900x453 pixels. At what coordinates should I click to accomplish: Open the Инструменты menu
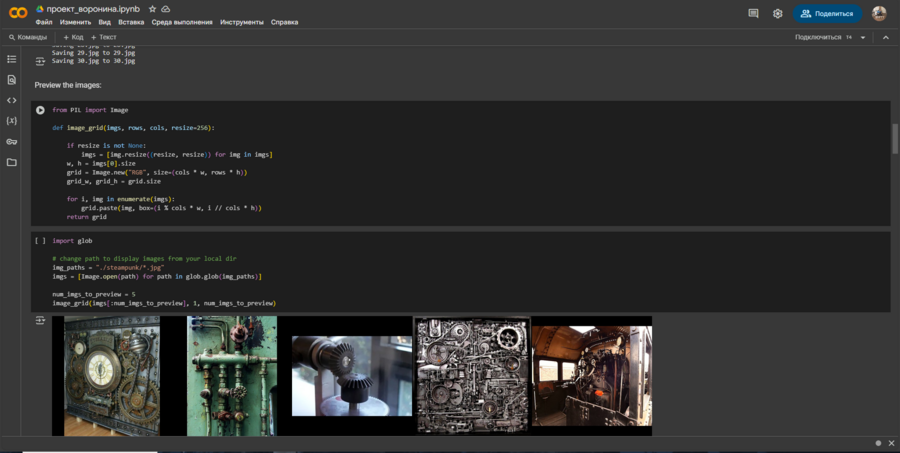click(242, 21)
